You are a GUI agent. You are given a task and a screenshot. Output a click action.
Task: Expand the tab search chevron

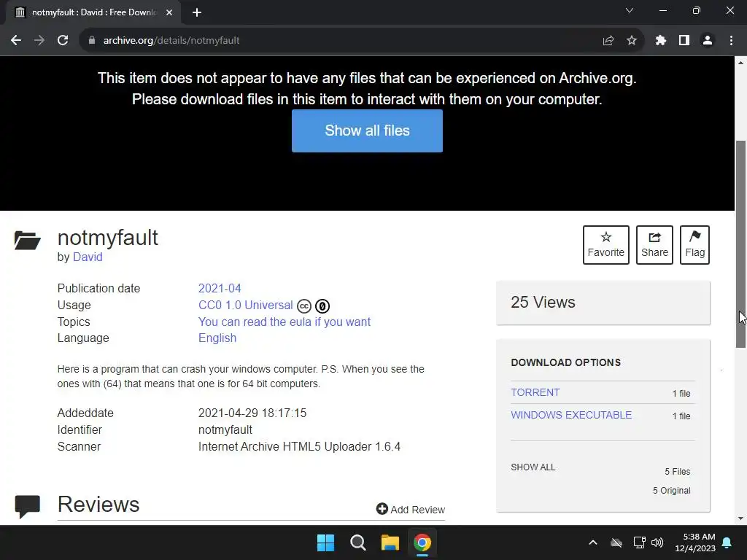pos(630,10)
